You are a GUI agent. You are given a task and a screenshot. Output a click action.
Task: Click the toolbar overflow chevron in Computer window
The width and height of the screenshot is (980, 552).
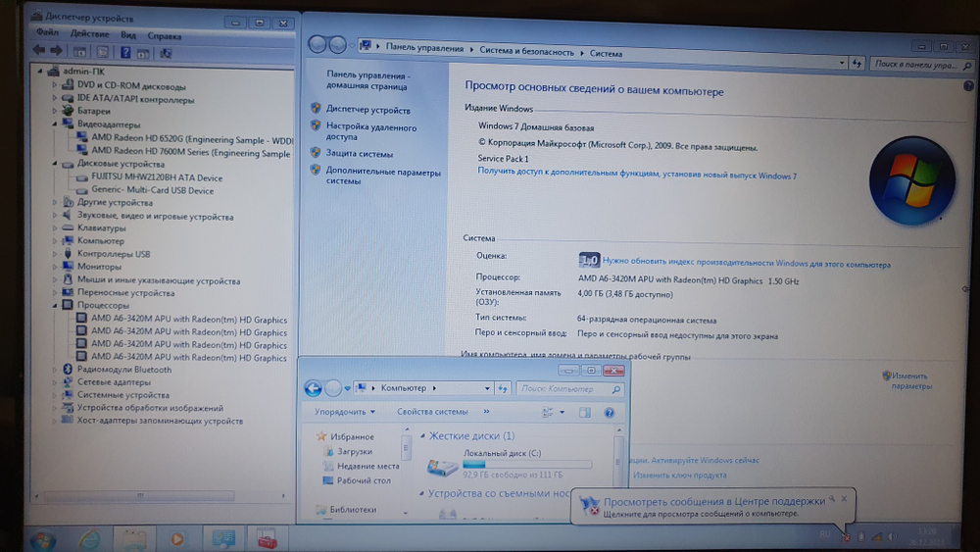tap(486, 412)
